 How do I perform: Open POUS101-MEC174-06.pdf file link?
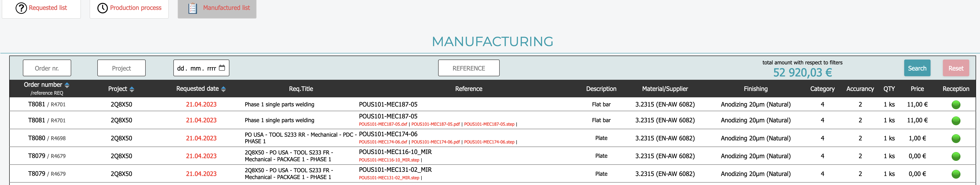(435, 142)
